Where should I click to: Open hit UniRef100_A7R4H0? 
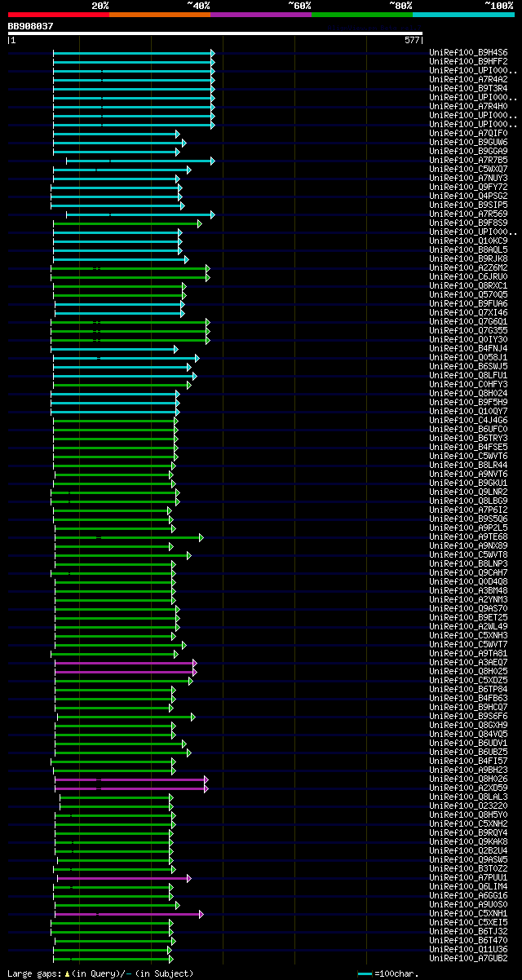[468, 106]
